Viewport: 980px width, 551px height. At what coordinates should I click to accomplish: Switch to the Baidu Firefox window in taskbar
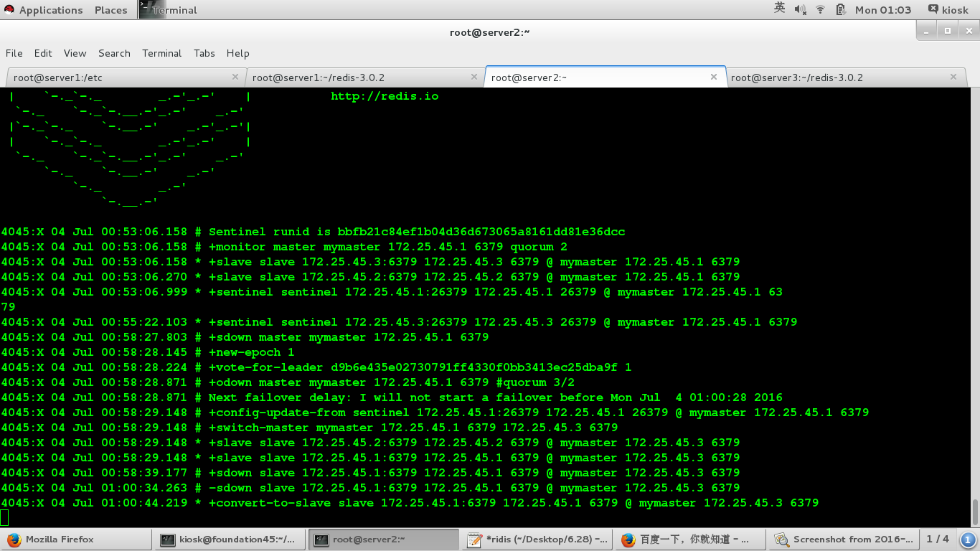click(691, 540)
